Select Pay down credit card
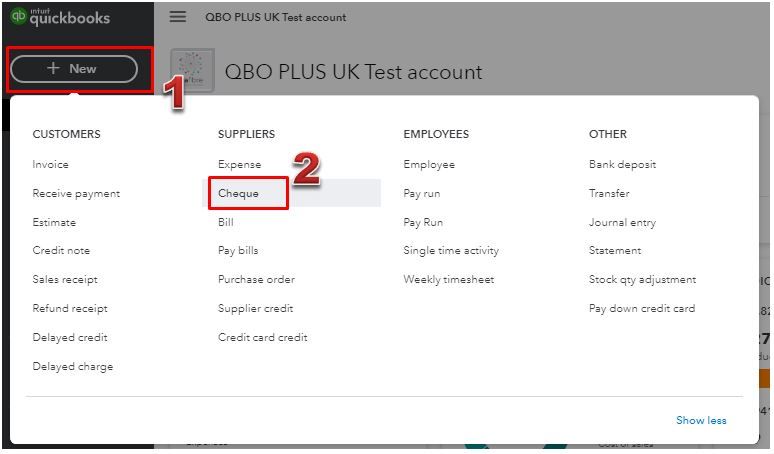 tap(642, 308)
